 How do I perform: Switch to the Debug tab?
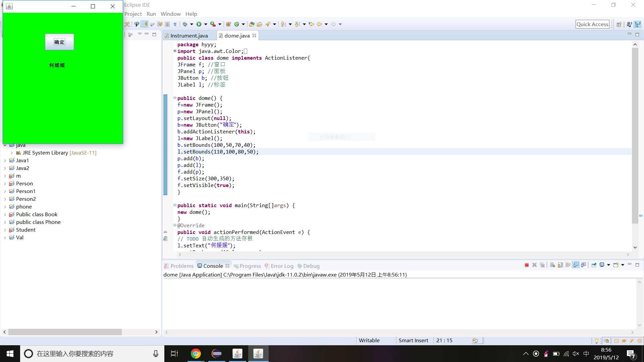point(309,266)
